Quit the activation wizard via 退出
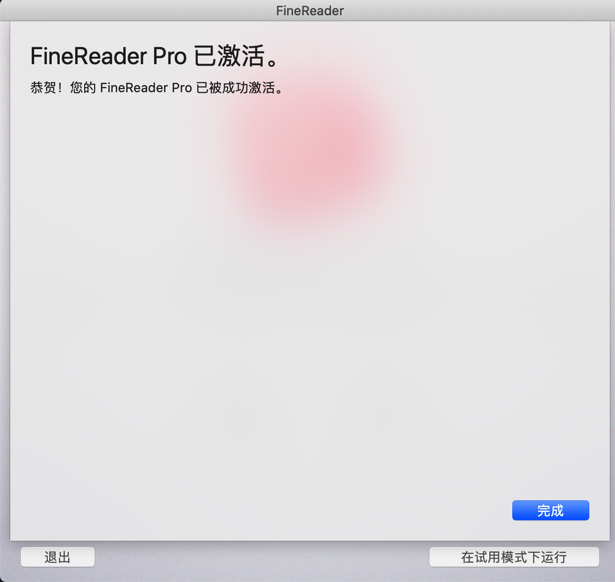 pos(57,557)
